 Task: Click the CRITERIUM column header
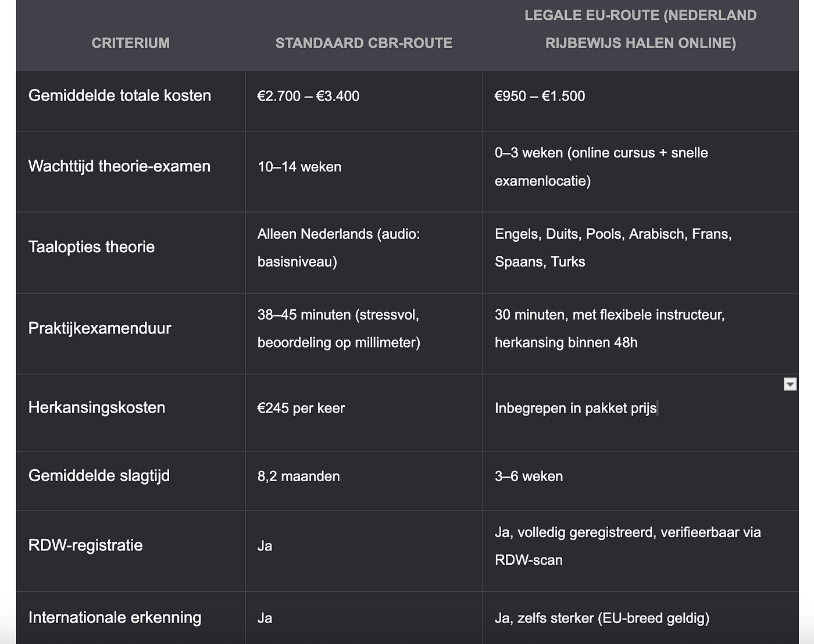tap(131, 43)
